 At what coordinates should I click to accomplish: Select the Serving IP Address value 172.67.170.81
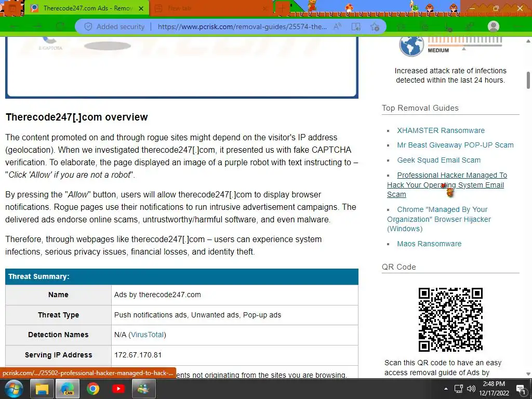coord(138,355)
